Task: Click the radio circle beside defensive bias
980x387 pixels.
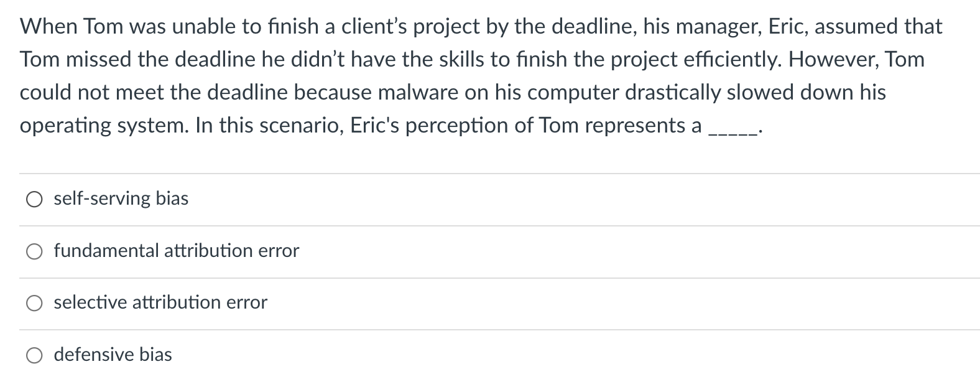Action: (x=35, y=355)
